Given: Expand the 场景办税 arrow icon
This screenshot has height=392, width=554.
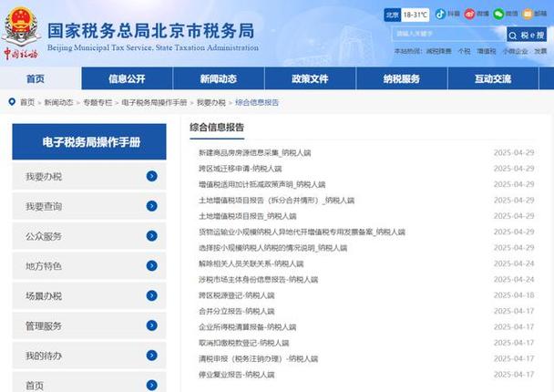Looking at the screenshot, I should 152,295.
